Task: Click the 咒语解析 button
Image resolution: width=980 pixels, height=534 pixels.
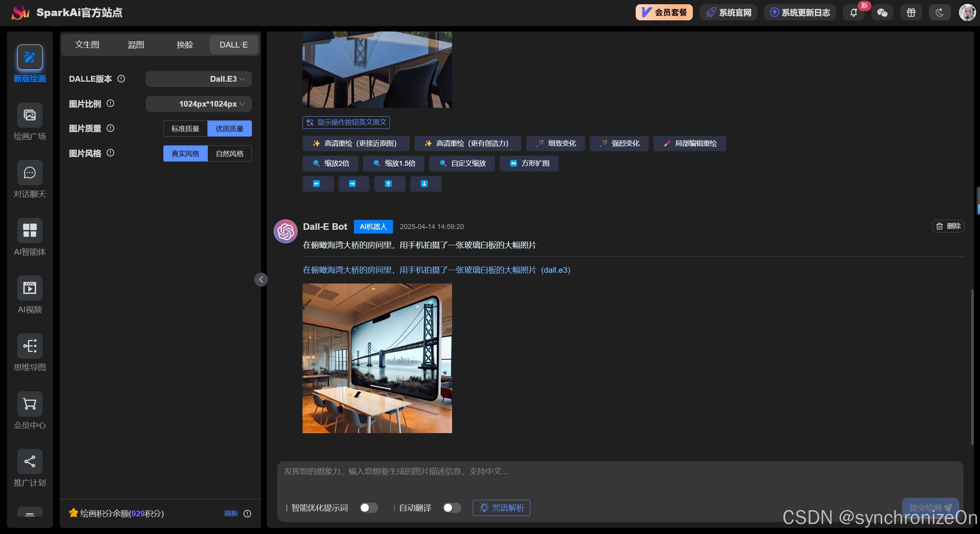Action: point(501,508)
